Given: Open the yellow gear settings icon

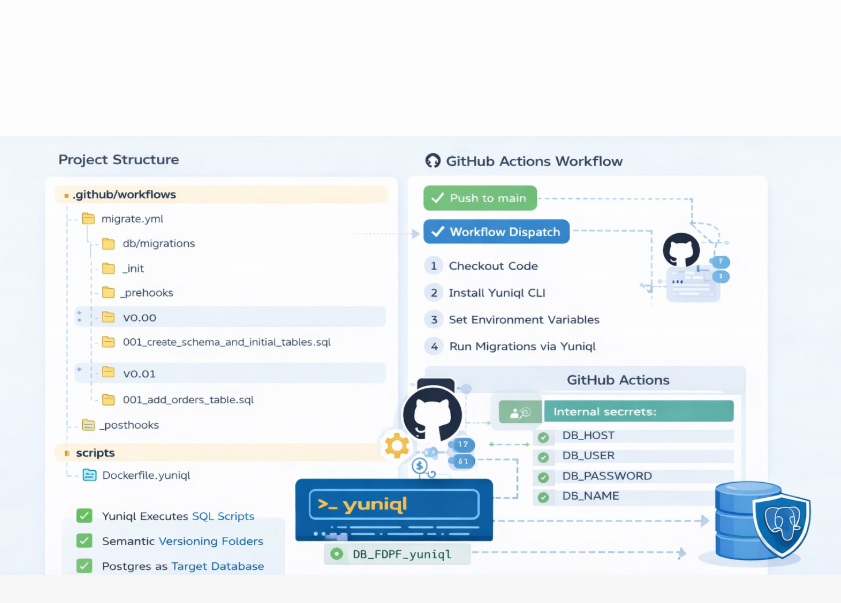Looking at the screenshot, I should coord(396,446).
